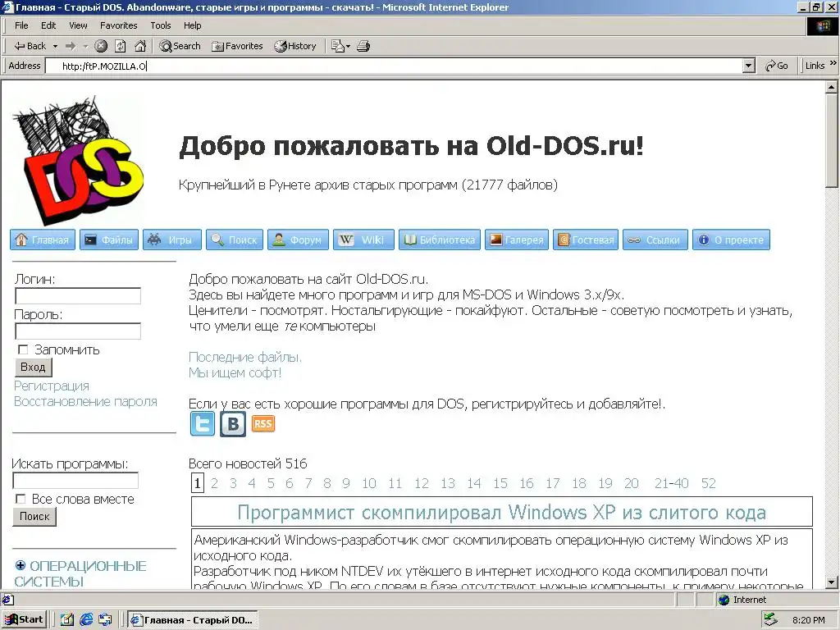
Task: Open the Help menu
Action: click(192, 25)
